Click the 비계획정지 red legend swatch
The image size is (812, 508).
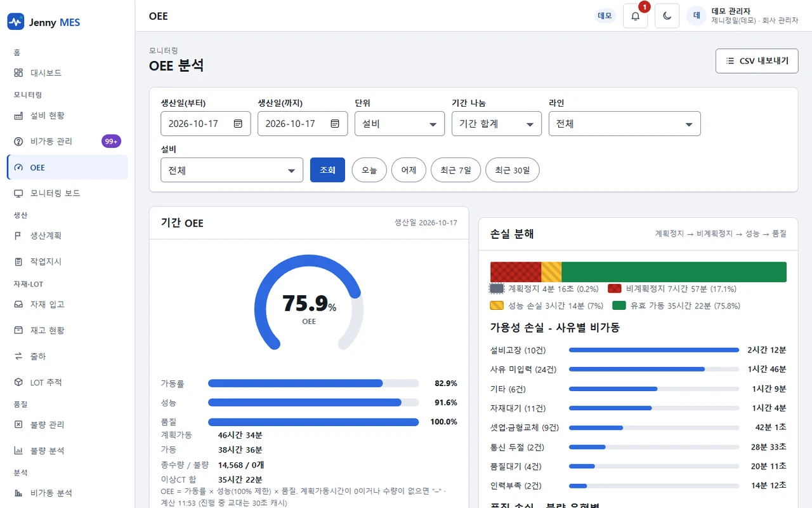(x=615, y=288)
